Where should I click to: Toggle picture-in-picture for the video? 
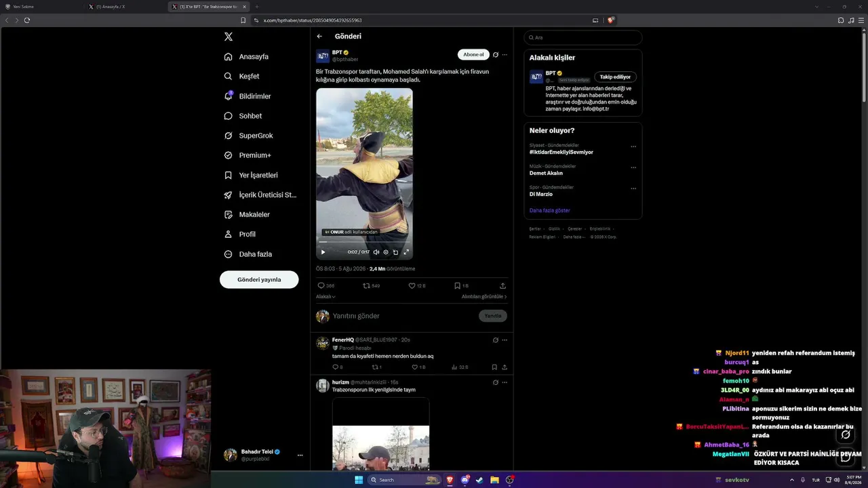396,252
